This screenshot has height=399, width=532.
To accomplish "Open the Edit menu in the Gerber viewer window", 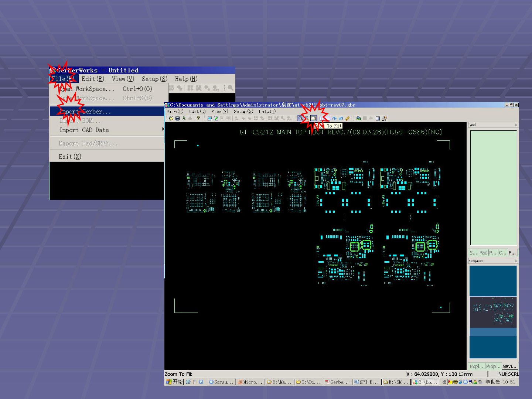I will pyautogui.click(x=197, y=111).
